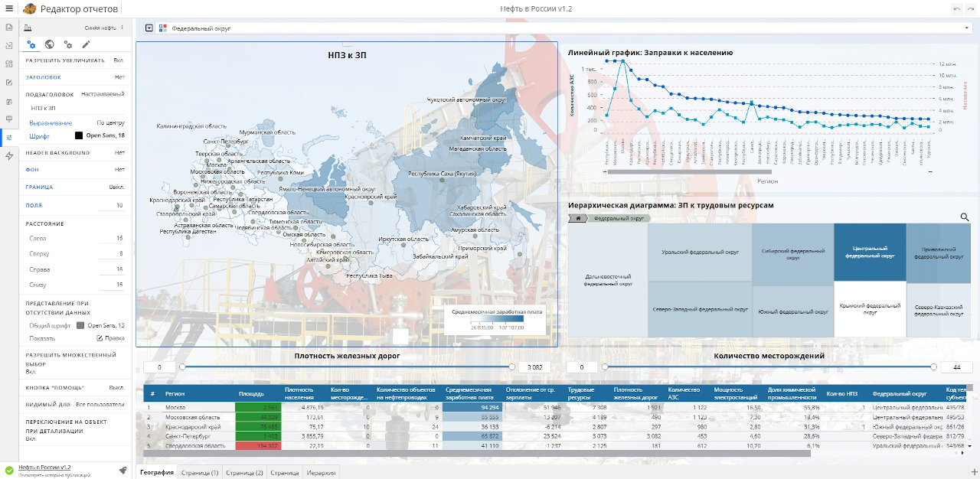Check the 'Правка' checkbox
The image size is (980, 479).
point(100,338)
